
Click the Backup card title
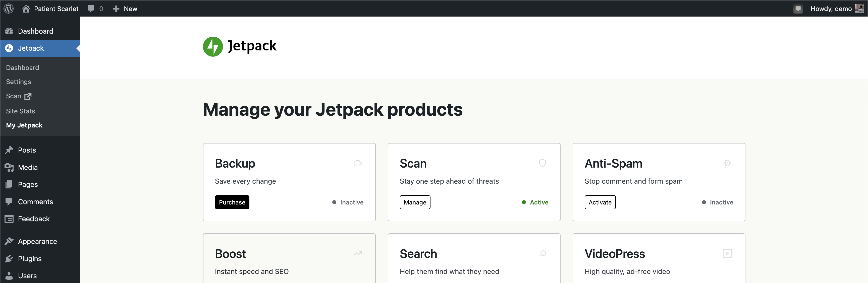[235, 164]
